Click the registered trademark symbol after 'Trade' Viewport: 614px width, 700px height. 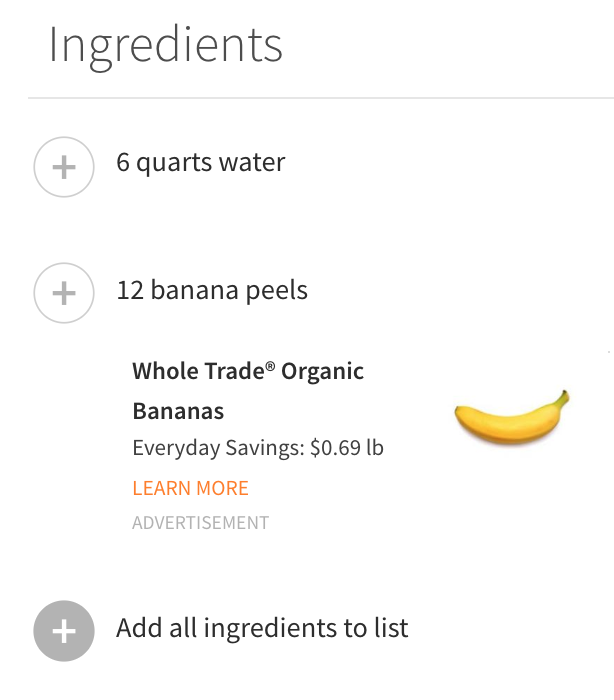(x=270, y=366)
